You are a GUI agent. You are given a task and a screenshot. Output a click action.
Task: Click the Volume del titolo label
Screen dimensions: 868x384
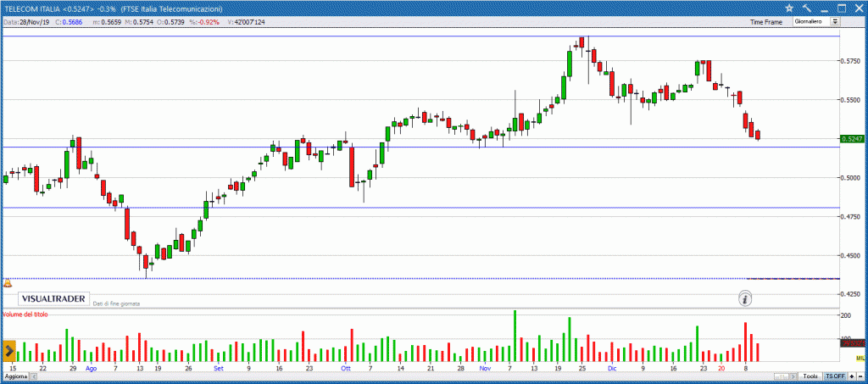point(25,314)
